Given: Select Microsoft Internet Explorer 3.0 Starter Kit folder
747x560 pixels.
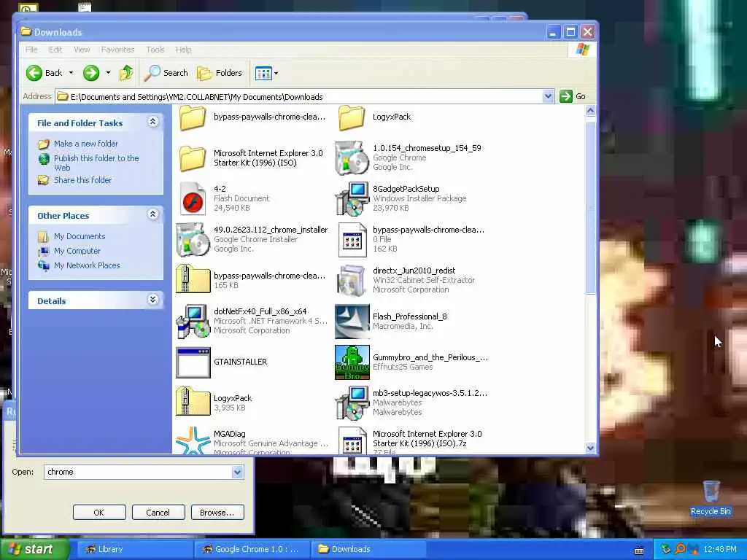Looking at the screenshot, I should (193, 158).
